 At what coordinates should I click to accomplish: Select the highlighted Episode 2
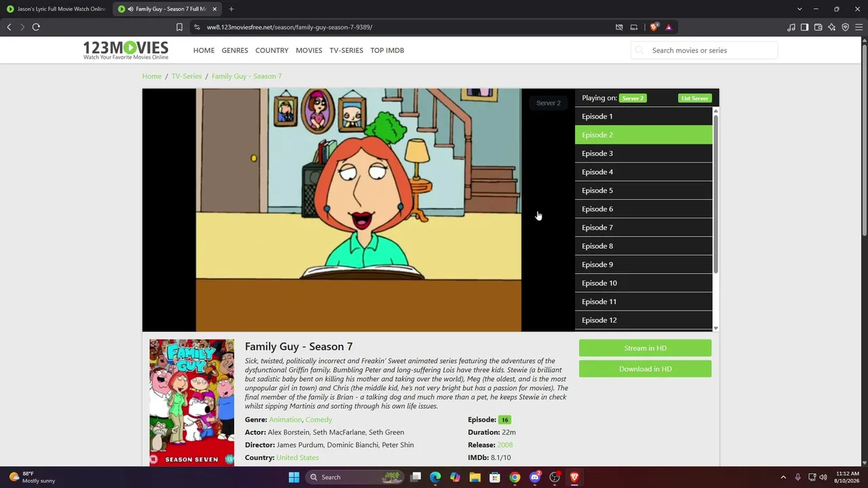(x=644, y=135)
